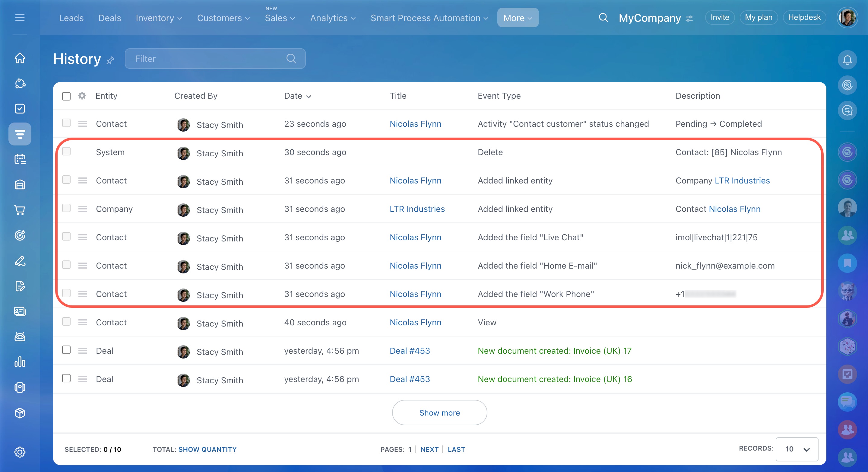Toggle the select-all checkbox in header
The image size is (868, 472).
(66, 96)
